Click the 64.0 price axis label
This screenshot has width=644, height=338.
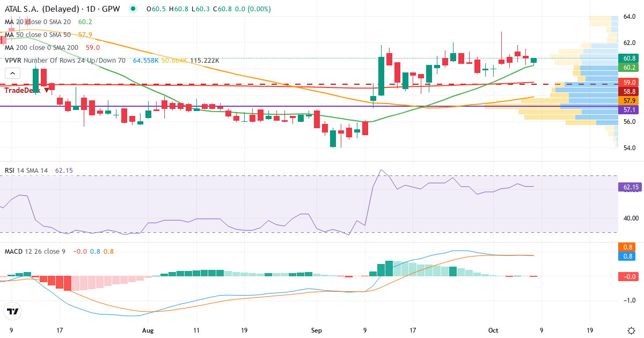click(630, 17)
